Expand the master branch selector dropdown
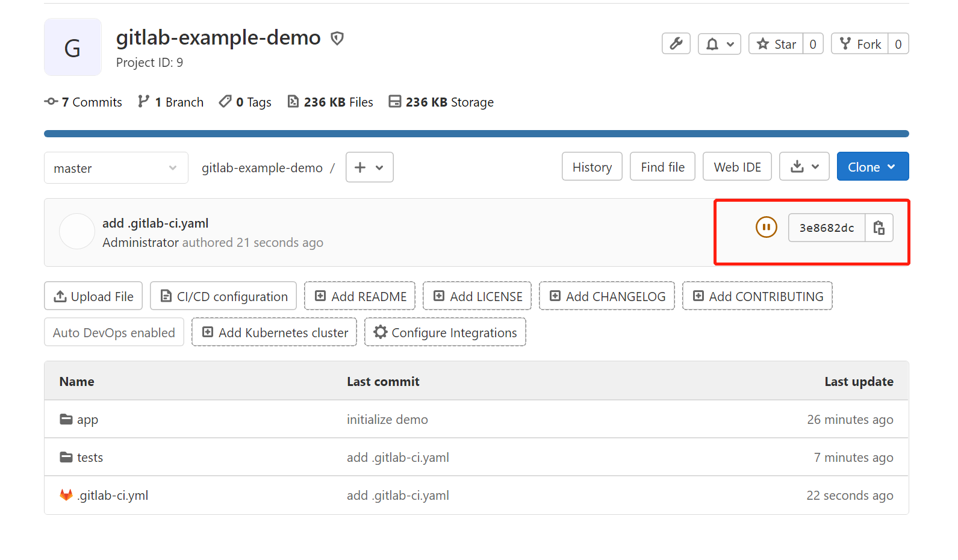This screenshot has height=560, width=958. 116,168
